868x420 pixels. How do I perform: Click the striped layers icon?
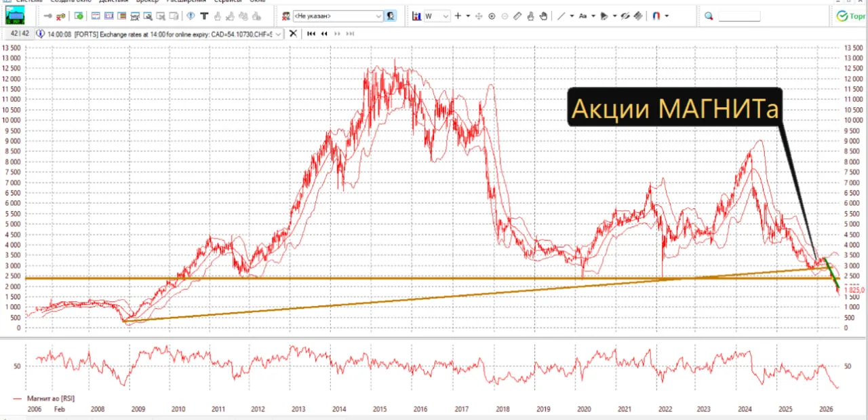[638, 16]
